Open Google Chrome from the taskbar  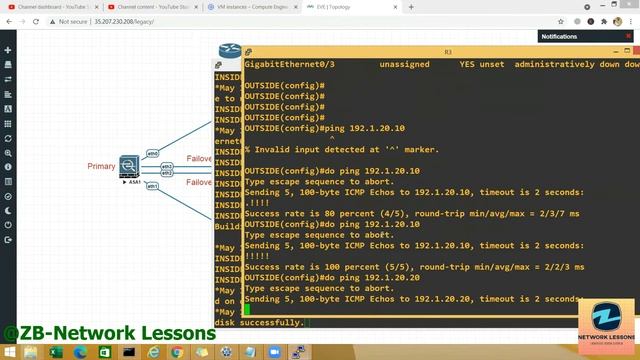coord(177,352)
